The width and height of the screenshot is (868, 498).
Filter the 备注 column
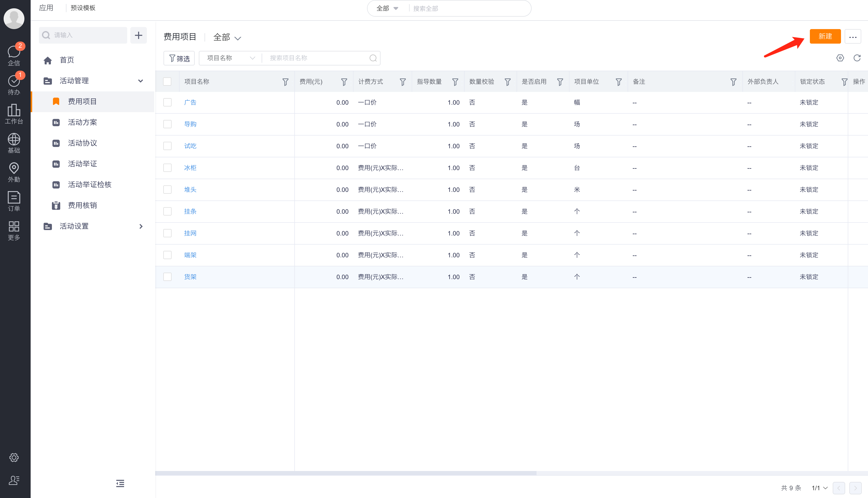(733, 82)
